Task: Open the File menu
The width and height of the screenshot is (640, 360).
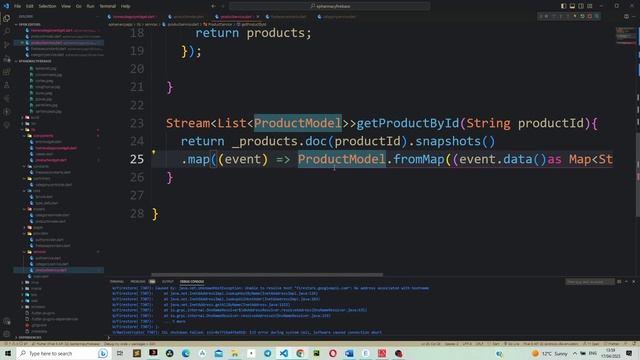Action: pyautogui.click(x=18, y=6)
